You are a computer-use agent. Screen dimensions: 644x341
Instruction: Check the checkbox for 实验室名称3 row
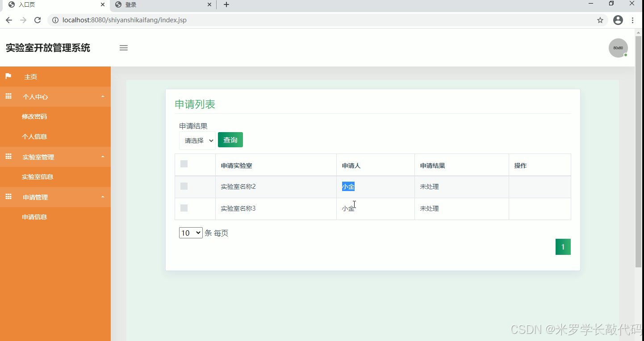[x=184, y=208]
